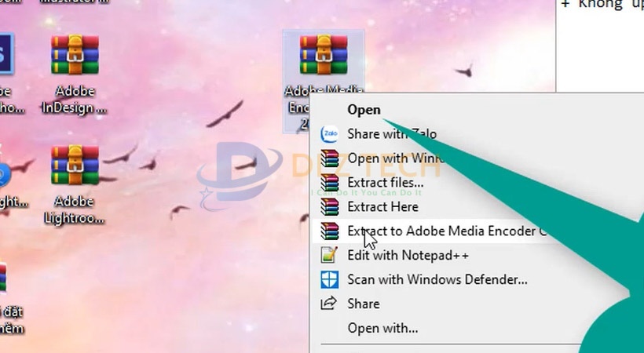Click the Windows Defender shield icon
The width and height of the screenshot is (644, 353).
[x=331, y=279]
